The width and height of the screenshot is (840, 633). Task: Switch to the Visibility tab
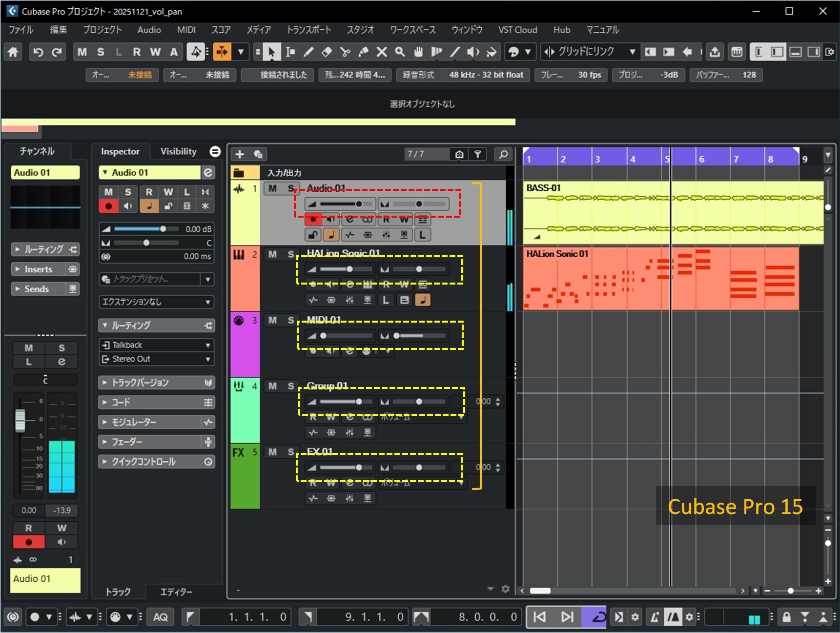pyautogui.click(x=178, y=151)
